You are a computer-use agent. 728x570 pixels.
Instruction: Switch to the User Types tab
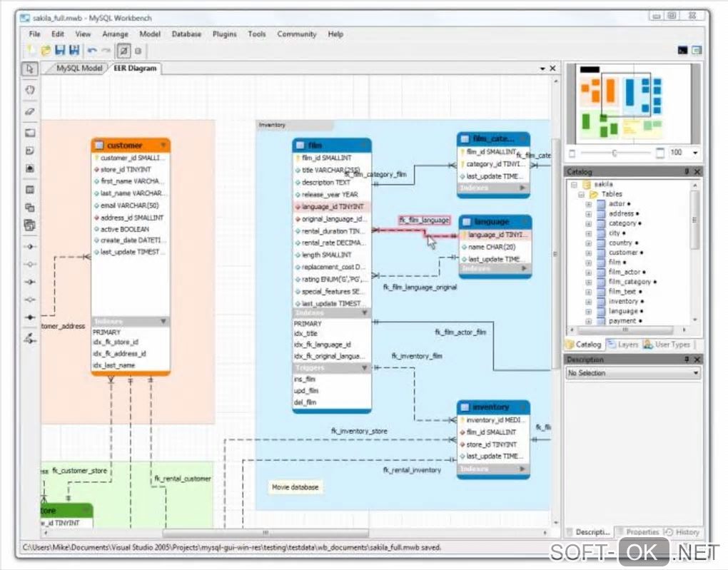pos(667,345)
